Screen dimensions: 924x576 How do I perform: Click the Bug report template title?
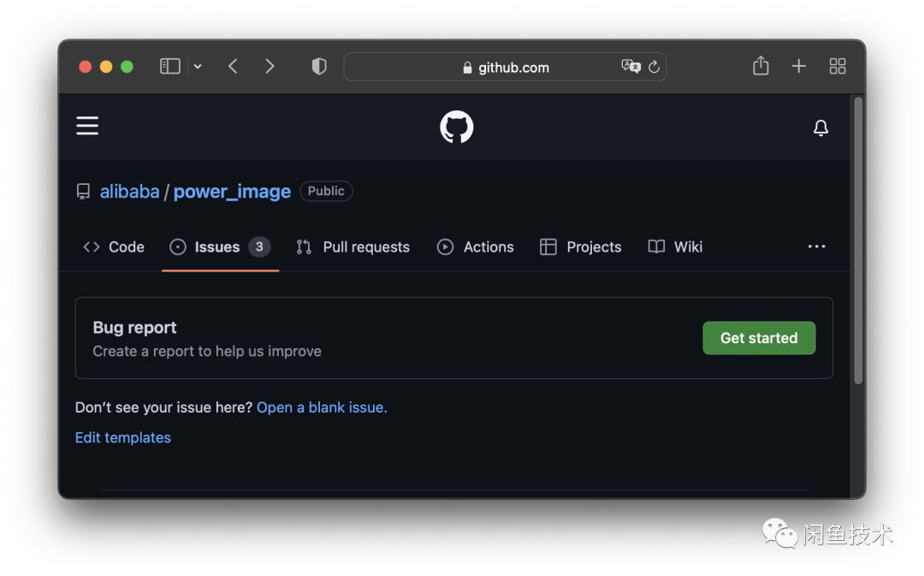(134, 327)
